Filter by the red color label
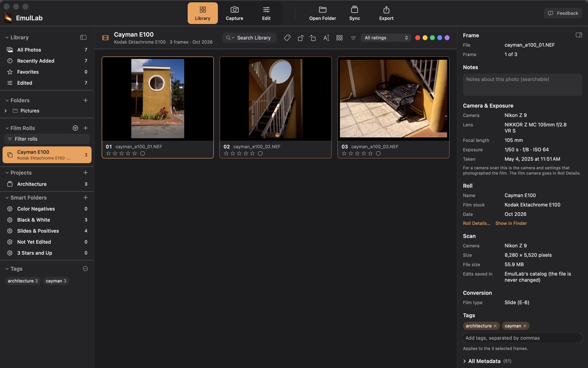588x368 pixels. (417, 38)
